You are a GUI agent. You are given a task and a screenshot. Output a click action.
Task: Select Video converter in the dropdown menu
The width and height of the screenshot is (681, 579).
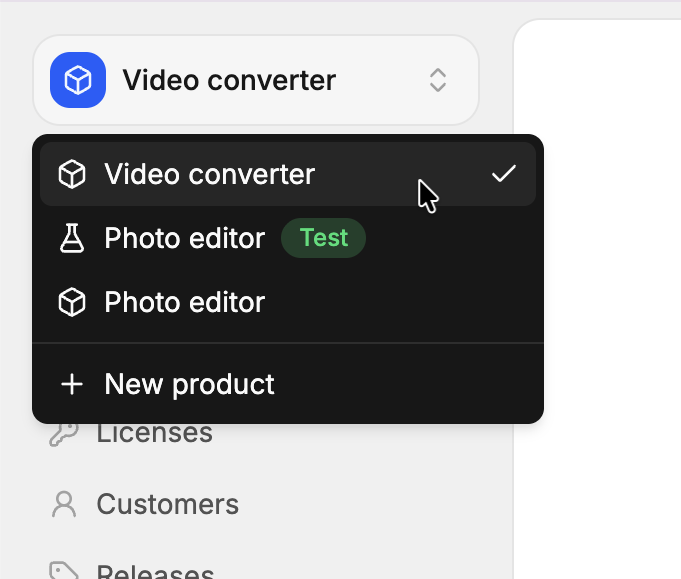coord(288,174)
